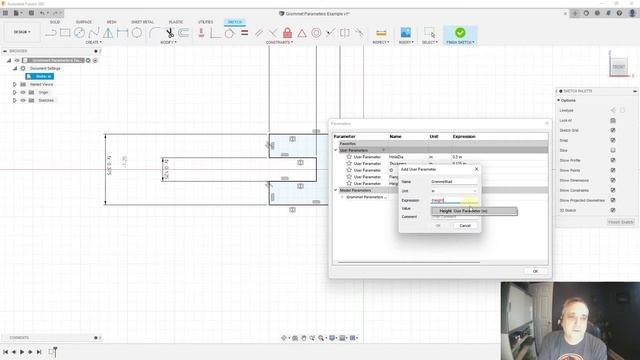
Task: Click the Name input field
Action: (x=454, y=182)
